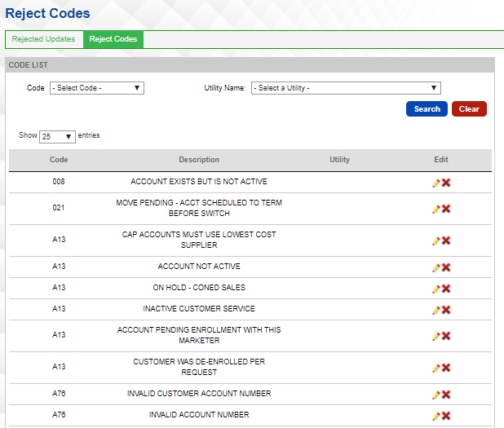Select code cell 008

pos(59,182)
